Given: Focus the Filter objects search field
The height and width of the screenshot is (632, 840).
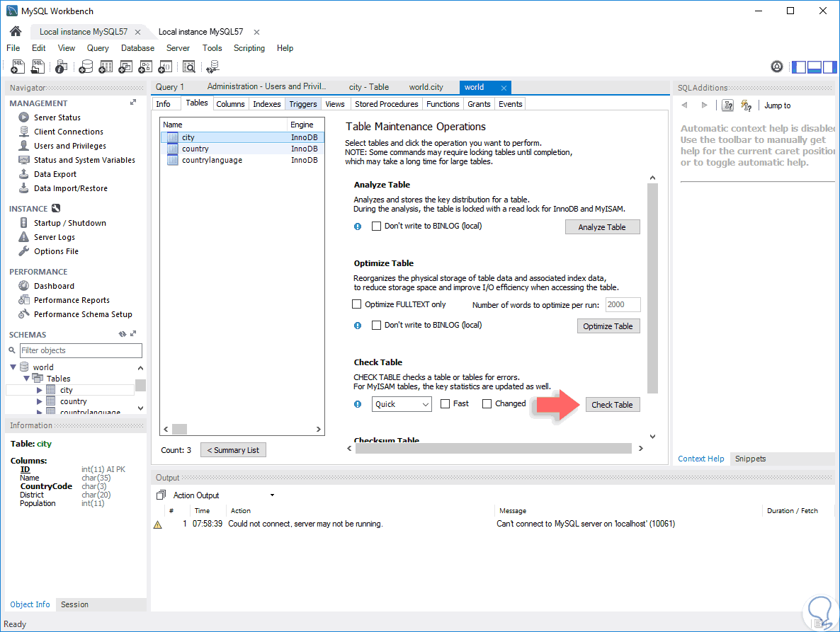Looking at the screenshot, I should click(x=81, y=350).
